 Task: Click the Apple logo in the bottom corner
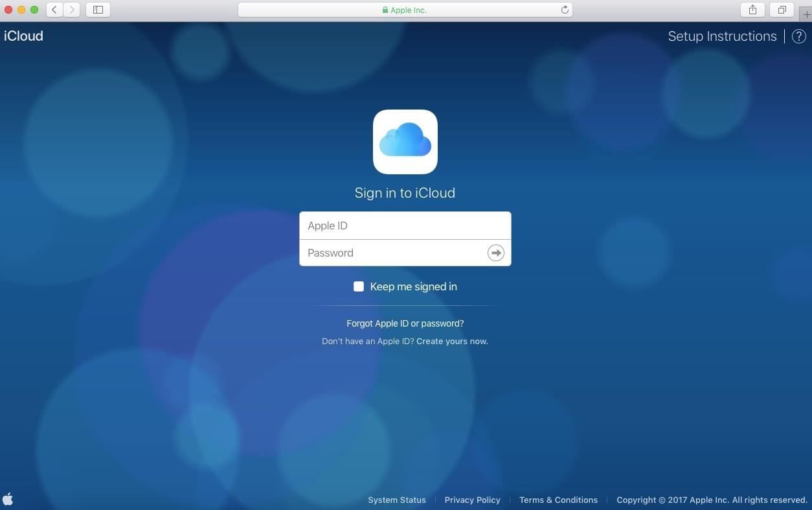click(x=9, y=499)
